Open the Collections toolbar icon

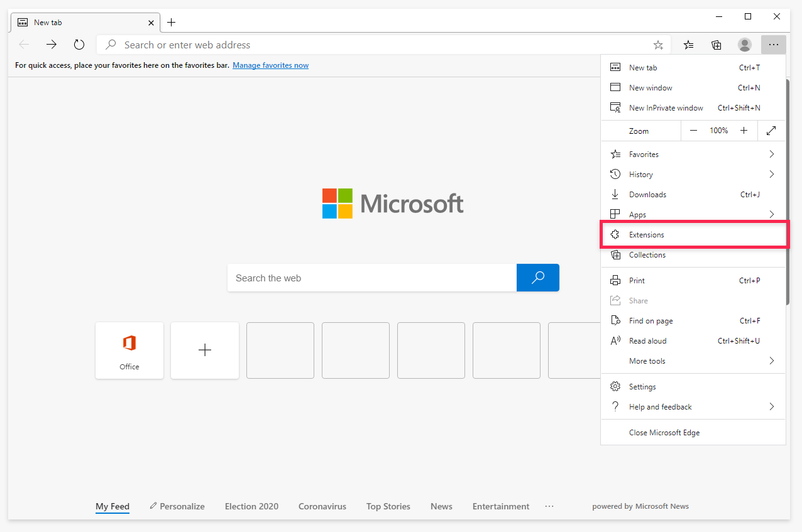(717, 45)
